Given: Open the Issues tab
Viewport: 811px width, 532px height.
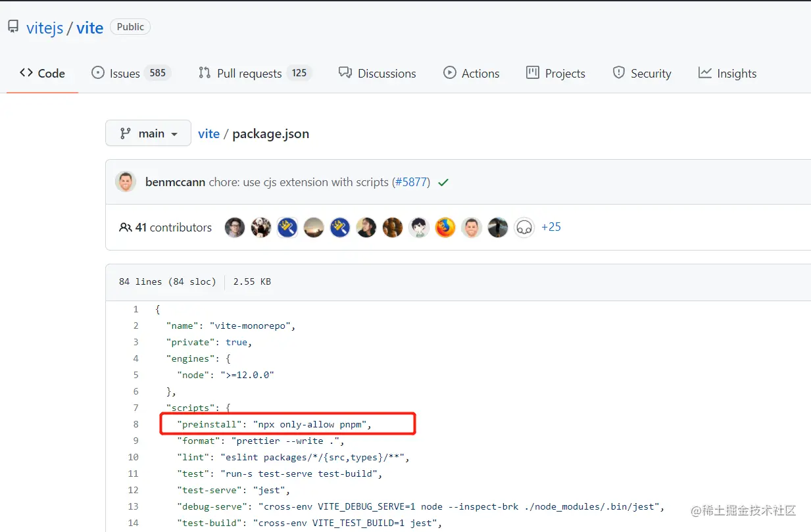Looking at the screenshot, I should [x=131, y=73].
